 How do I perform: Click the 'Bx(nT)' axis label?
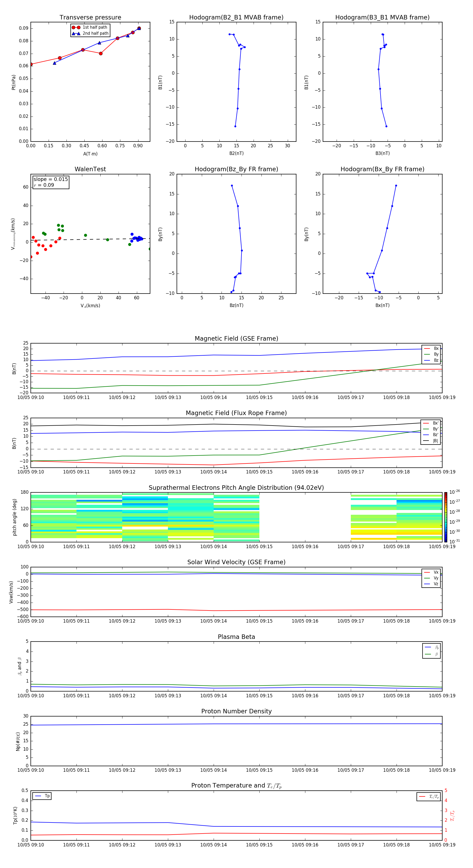(382, 305)
